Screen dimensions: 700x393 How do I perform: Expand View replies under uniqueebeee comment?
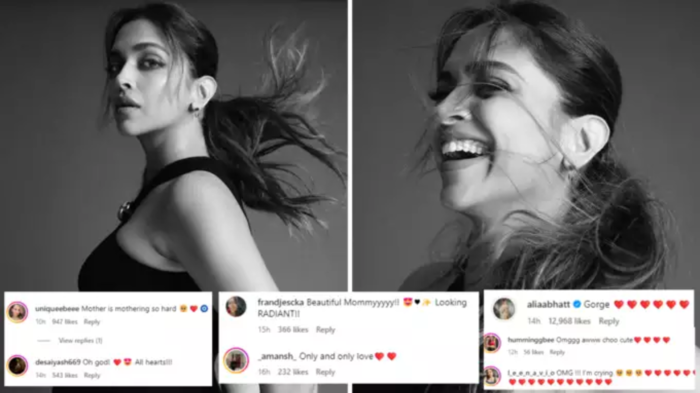click(80, 340)
